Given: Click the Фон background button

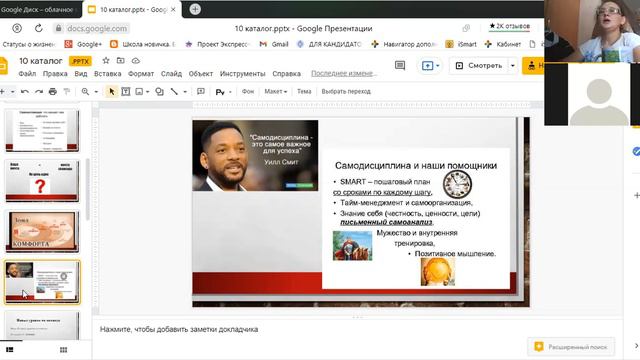Looking at the screenshot, I should (248, 91).
